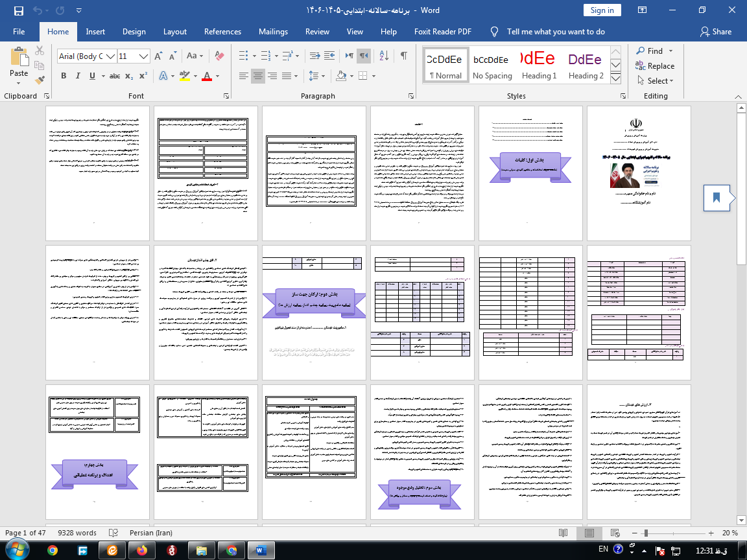This screenshot has width=747, height=560.
Task: Open the File tab
Action: [x=19, y=31]
